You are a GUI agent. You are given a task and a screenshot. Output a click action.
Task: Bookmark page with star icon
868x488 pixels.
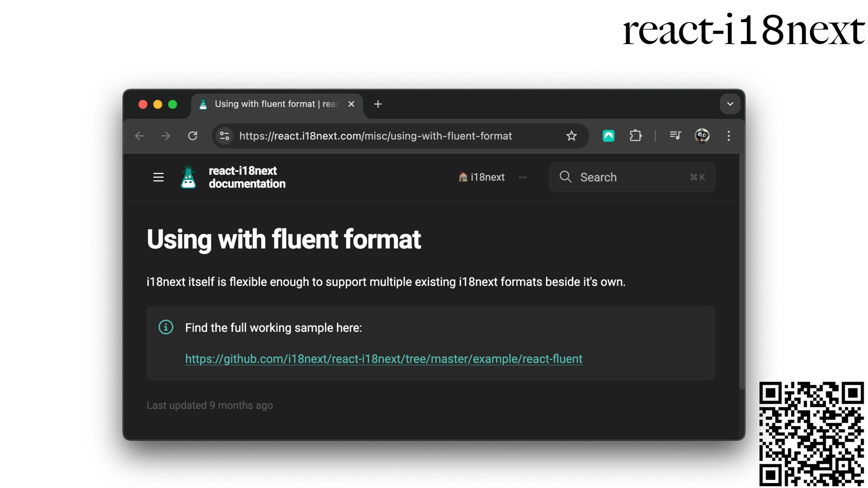[x=571, y=136]
